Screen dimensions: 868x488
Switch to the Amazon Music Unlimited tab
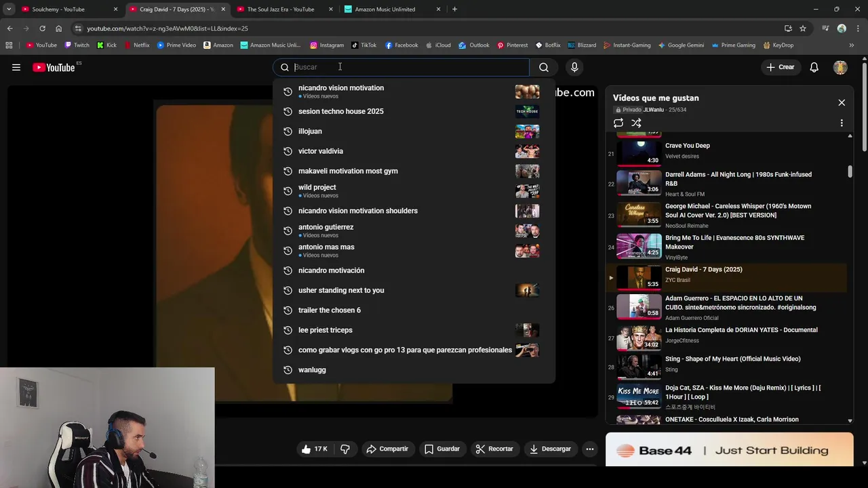tap(391, 9)
